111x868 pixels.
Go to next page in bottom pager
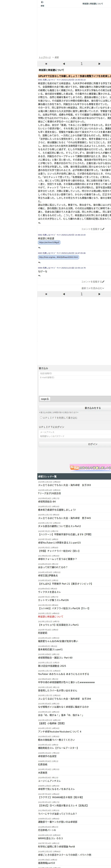[x=99, y=294]
